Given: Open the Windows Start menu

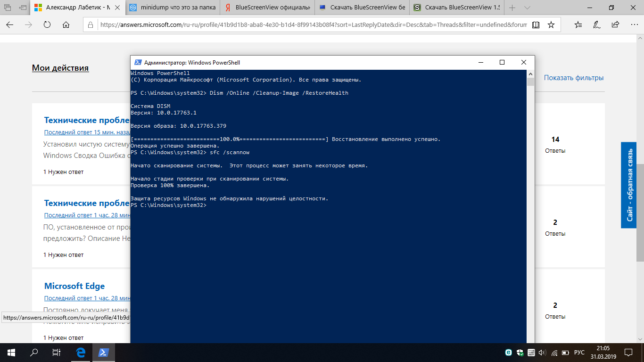Looking at the screenshot, I should [x=11, y=352].
